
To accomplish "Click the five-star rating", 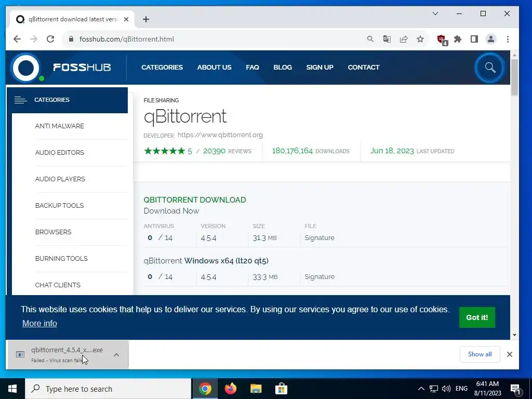I will (x=164, y=151).
